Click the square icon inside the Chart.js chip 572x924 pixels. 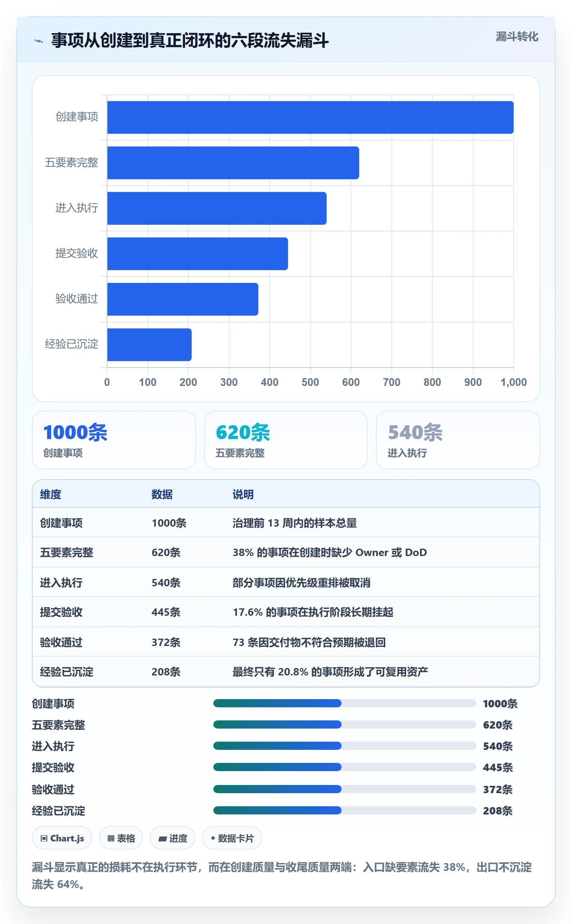click(44, 839)
